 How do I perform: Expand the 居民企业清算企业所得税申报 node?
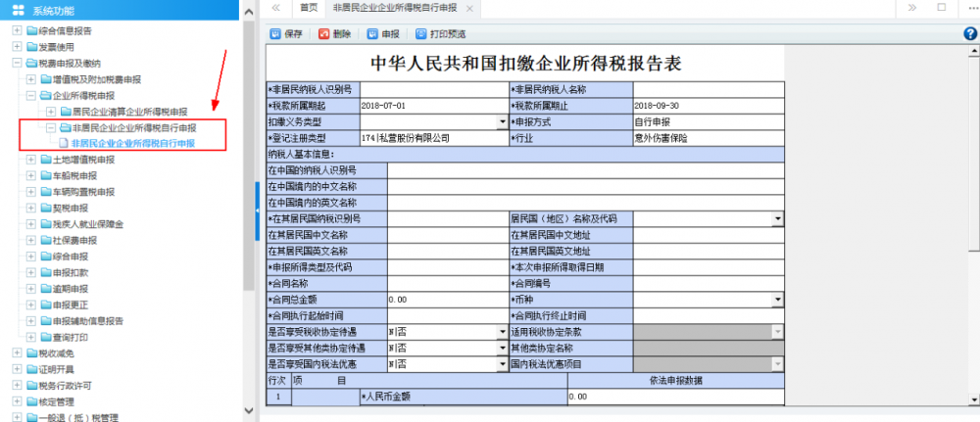51,112
